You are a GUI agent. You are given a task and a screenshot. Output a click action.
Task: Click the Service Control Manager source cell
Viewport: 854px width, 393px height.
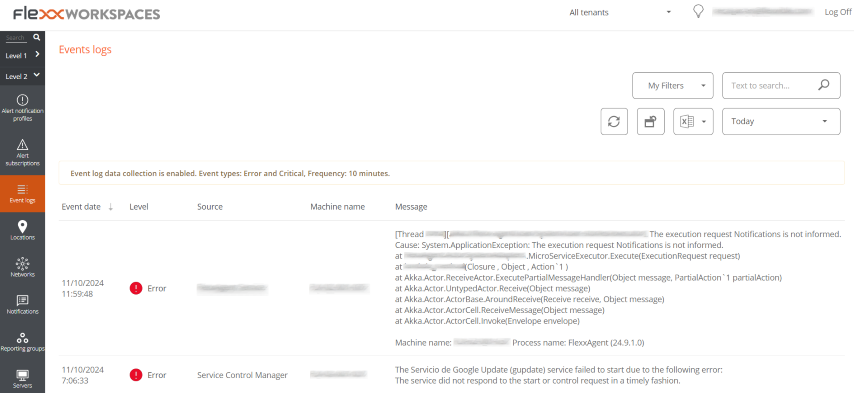point(242,375)
